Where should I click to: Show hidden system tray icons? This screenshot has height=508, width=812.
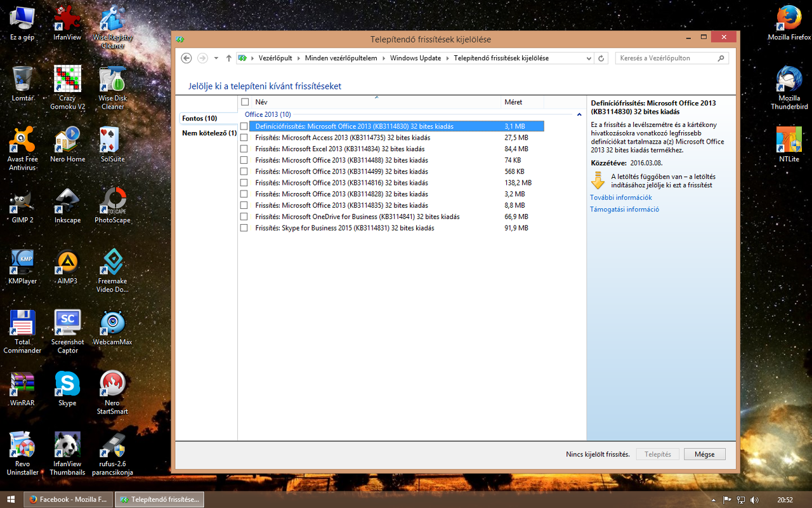point(714,500)
